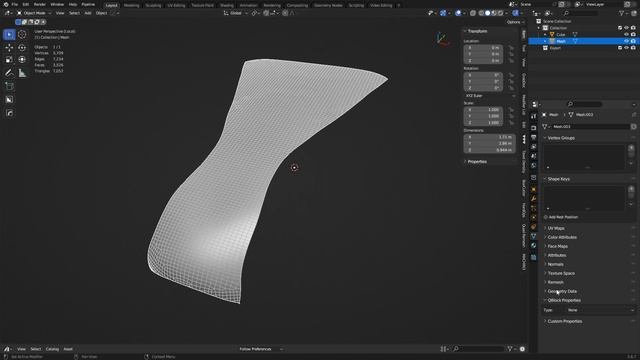The width and height of the screenshot is (640, 360).
Task: Click the viewport navigation axis gizmo
Action: 442,39
